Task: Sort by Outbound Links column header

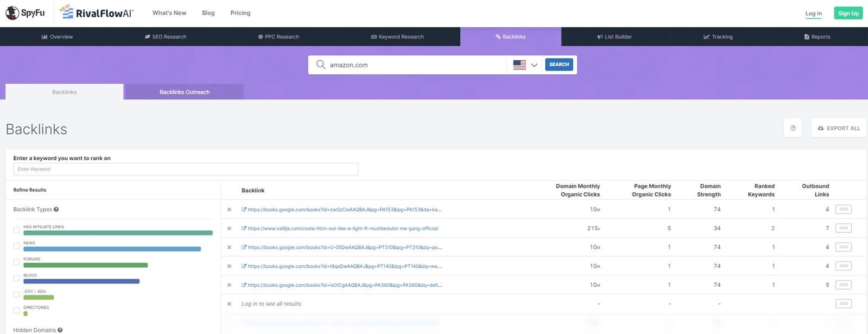Action: [x=815, y=190]
